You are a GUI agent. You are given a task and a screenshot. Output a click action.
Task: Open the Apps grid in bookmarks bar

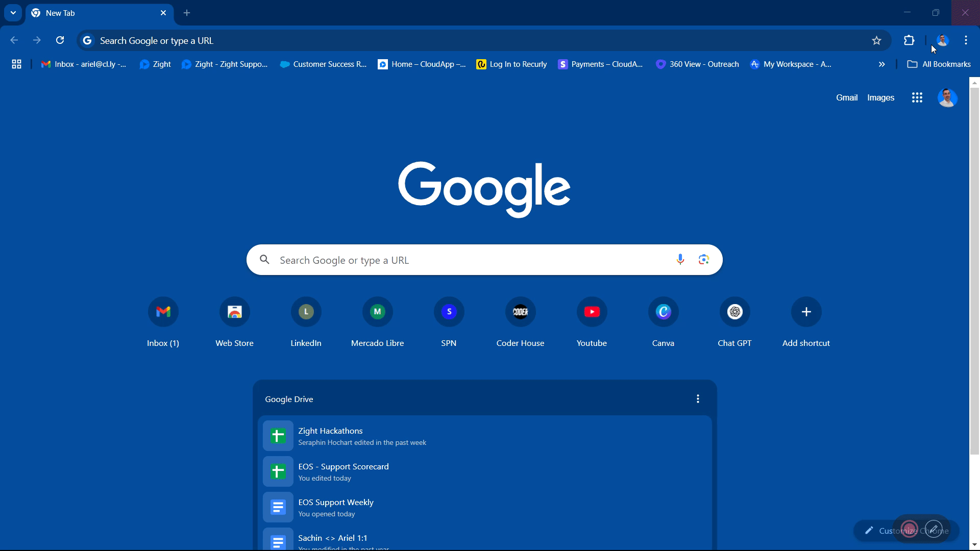(17, 64)
